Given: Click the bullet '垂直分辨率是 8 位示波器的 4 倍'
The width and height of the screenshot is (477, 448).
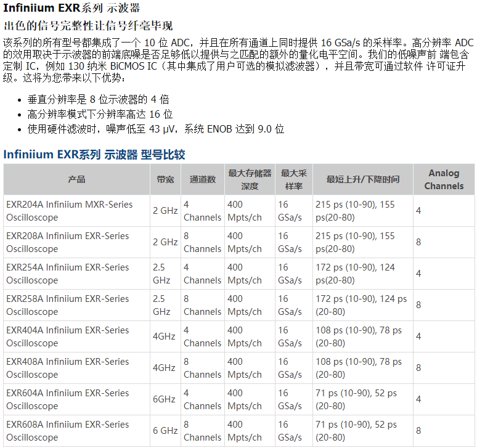Looking at the screenshot, I should point(98,99).
